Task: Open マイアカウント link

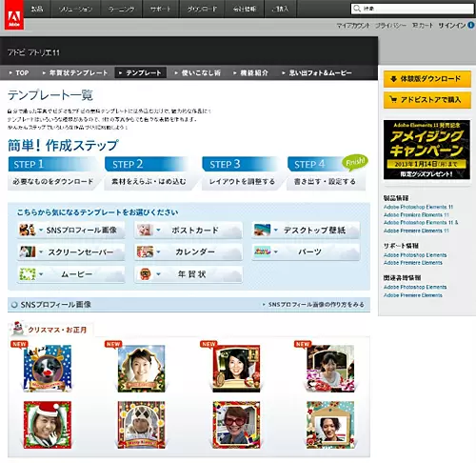Action: click(x=353, y=26)
